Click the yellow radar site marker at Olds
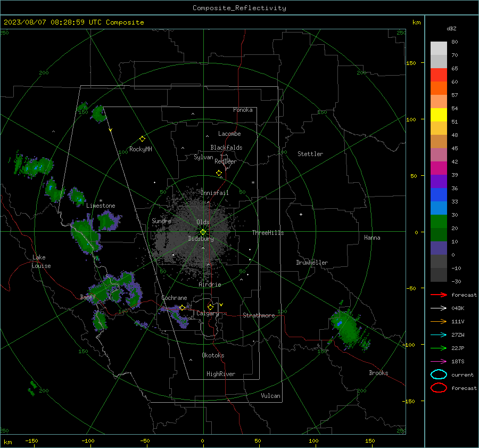The image size is (479, 448). tap(203, 232)
